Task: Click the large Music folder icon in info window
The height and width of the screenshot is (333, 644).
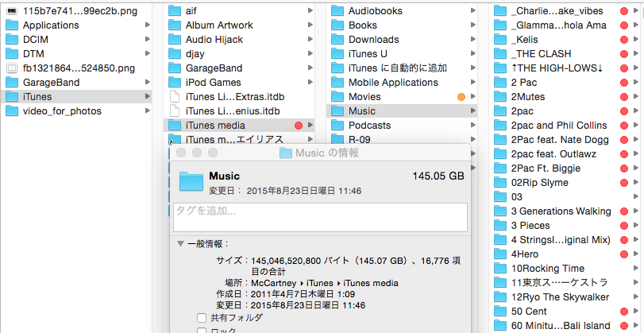Action: click(191, 181)
